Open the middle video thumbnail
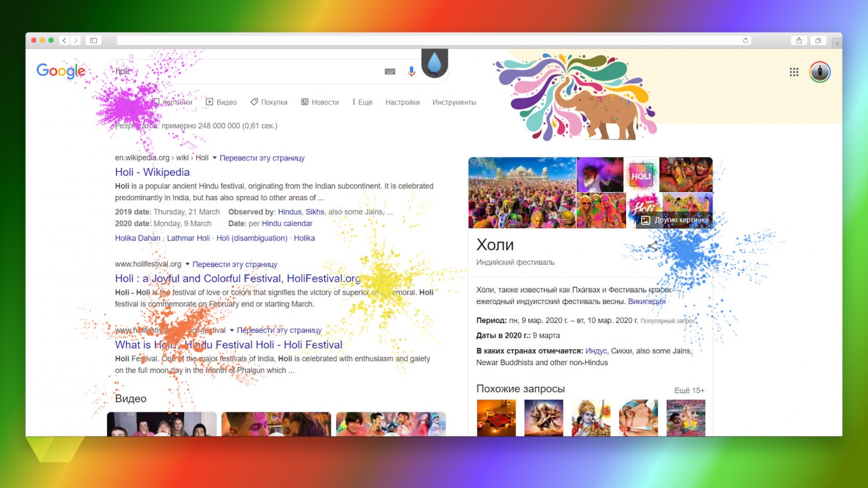The width and height of the screenshot is (868, 488). click(276, 424)
